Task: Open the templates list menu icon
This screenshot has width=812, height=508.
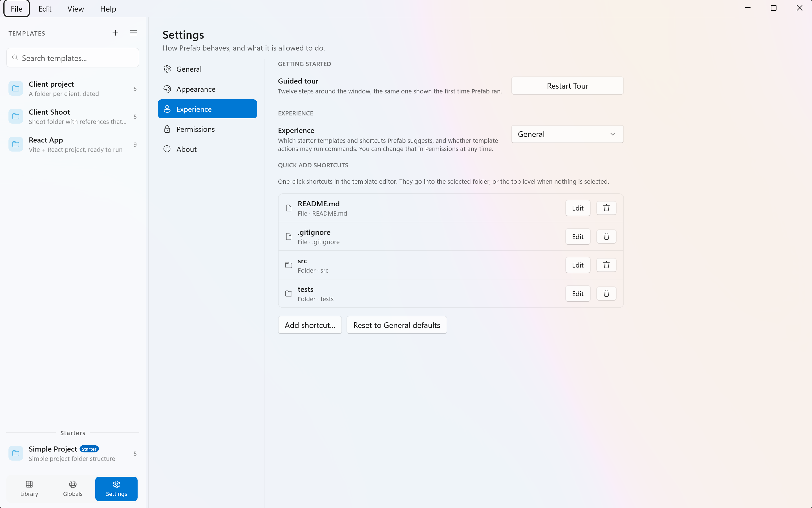Action: point(134,33)
